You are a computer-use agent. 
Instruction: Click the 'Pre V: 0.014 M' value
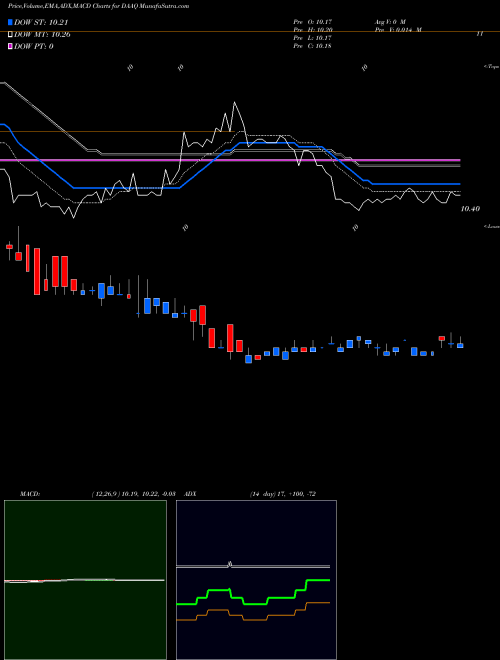[398, 30]
